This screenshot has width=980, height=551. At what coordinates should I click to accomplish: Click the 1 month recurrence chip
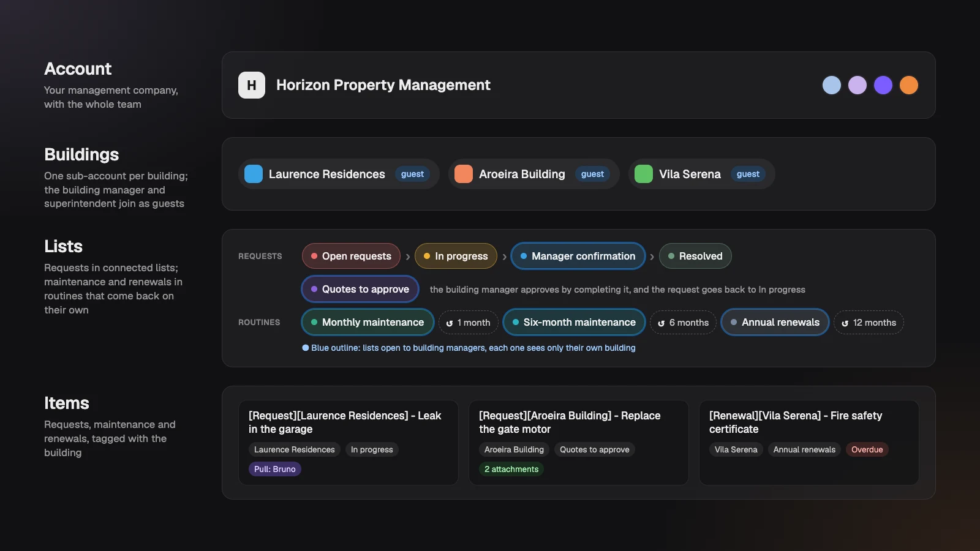[x=469, y=323]
